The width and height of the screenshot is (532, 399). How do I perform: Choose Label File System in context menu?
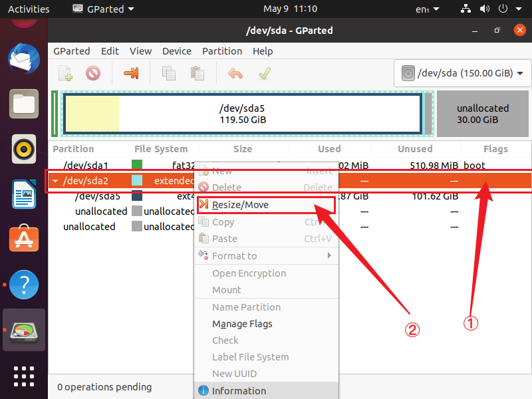[267, 357]
